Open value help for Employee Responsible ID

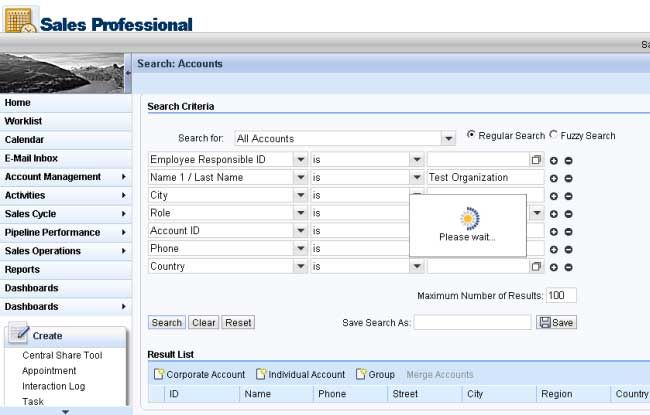536,160
